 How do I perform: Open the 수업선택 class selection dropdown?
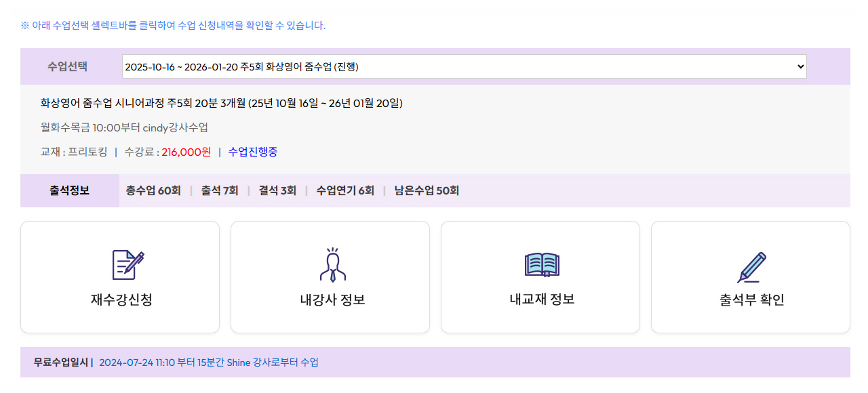[463, 66]
